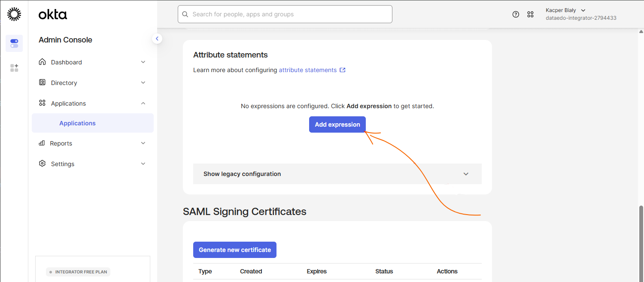The width and height of the screenshot is (644, 282).
Task: Click the Dashboard home icon
Action: (42, 62)
